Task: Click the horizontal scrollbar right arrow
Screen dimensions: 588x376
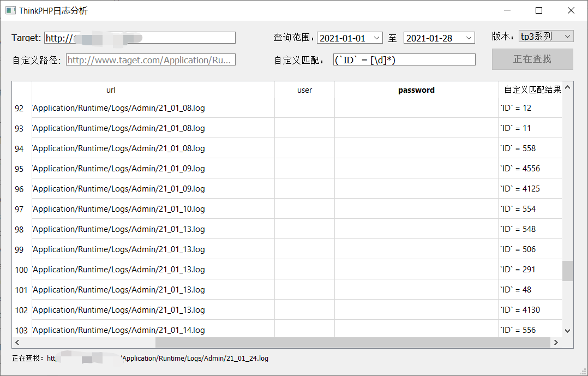Action: (556, 342)
